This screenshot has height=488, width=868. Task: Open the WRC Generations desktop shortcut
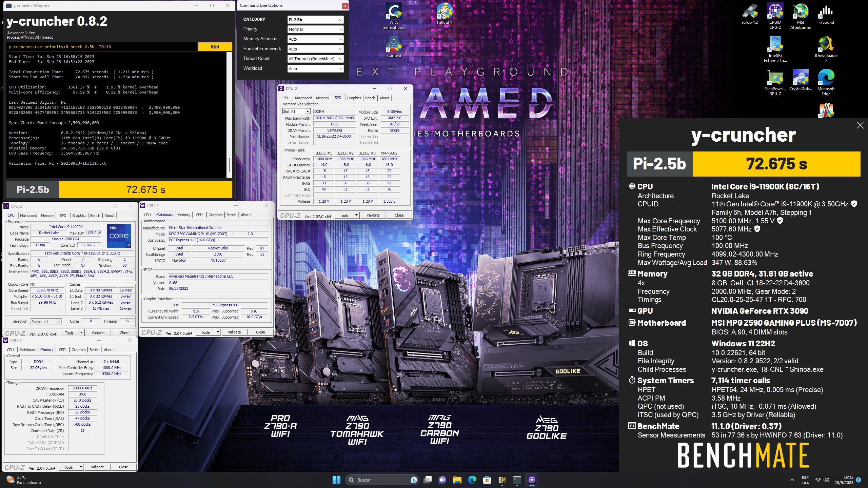(x=394, y=16)
